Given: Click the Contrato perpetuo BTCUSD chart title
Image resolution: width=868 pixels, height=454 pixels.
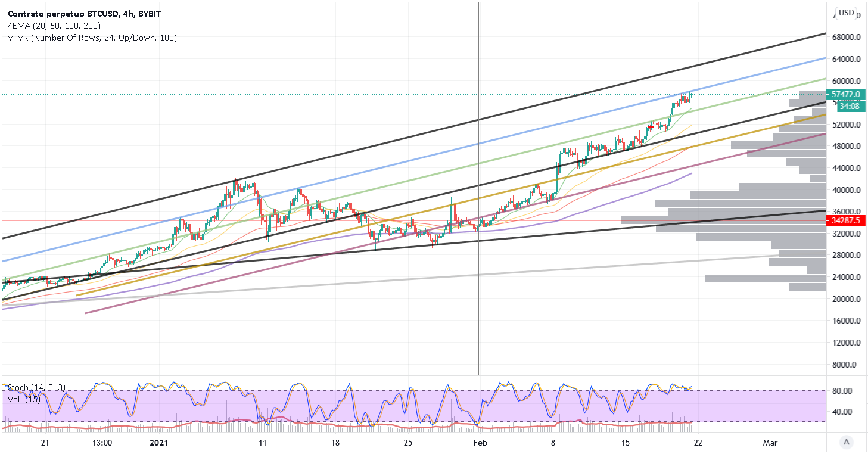Looking at the screenshot, I should pos(85,13).
